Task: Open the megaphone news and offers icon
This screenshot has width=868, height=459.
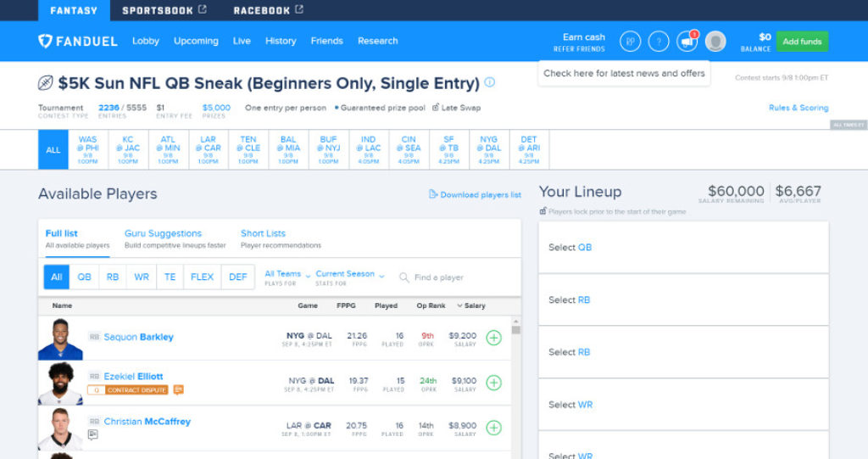Action: pyautogui.click(x=687, y=42)
